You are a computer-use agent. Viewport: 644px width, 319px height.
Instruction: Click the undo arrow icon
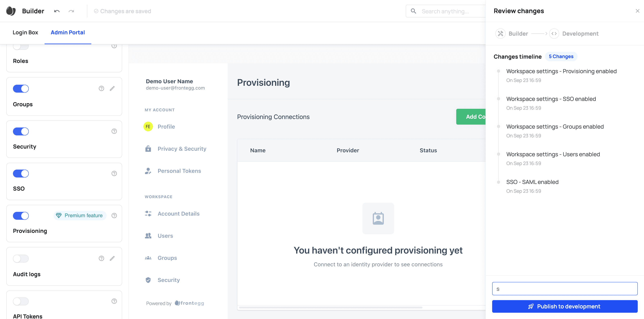57,11
